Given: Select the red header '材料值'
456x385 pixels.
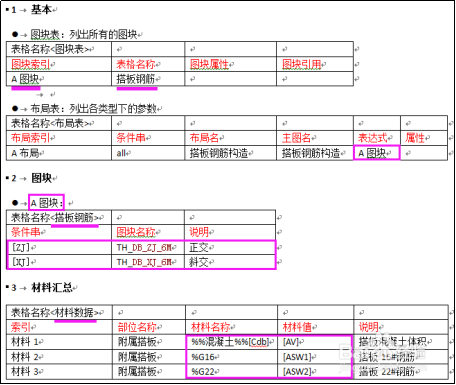Looking at the screenshot, I should coord(297,327).
